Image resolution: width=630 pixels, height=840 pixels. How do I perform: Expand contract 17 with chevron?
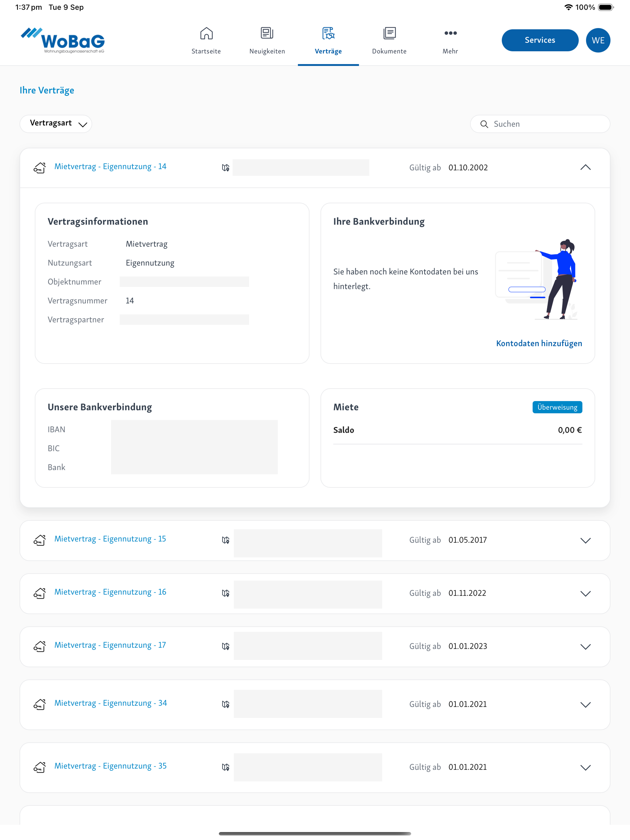point(585,647)
